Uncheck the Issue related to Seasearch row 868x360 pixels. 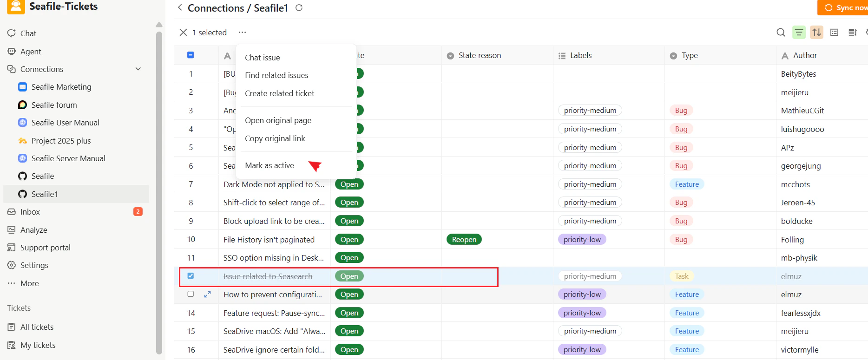pyautogui.click(x=191, y=276)
